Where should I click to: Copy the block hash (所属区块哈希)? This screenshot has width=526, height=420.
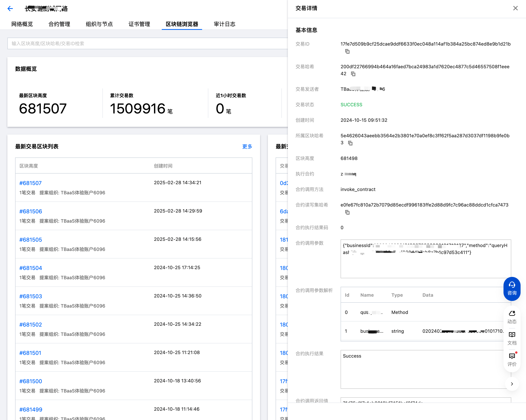pos(350,143)
